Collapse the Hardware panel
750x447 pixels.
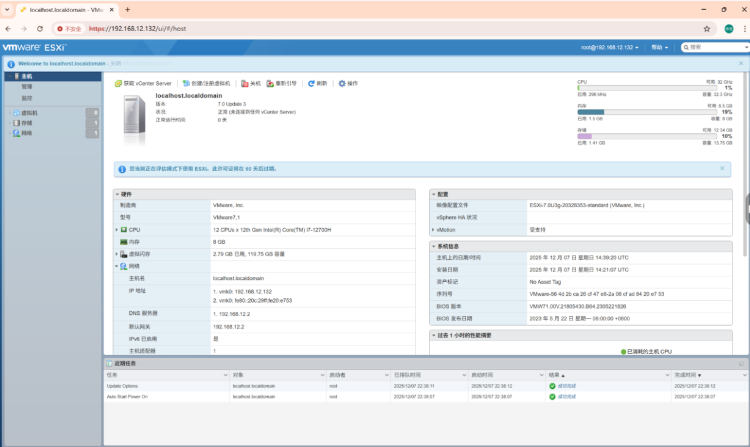[117, 195]
